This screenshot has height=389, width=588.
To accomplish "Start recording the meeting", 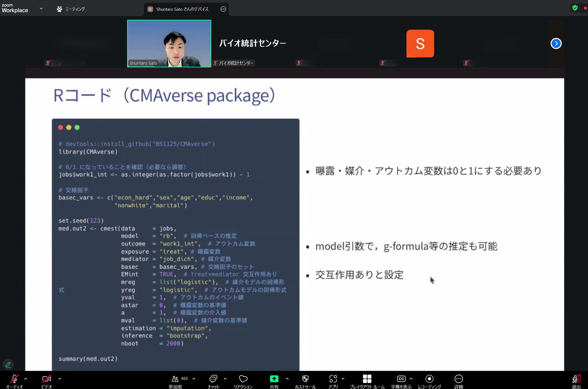I will 429,380.
